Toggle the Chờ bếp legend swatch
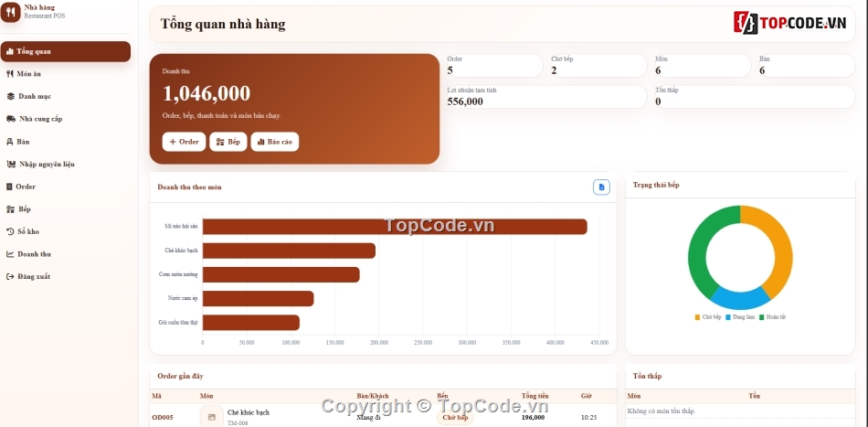Screen dimensions: 868x427 coord(697,317)
